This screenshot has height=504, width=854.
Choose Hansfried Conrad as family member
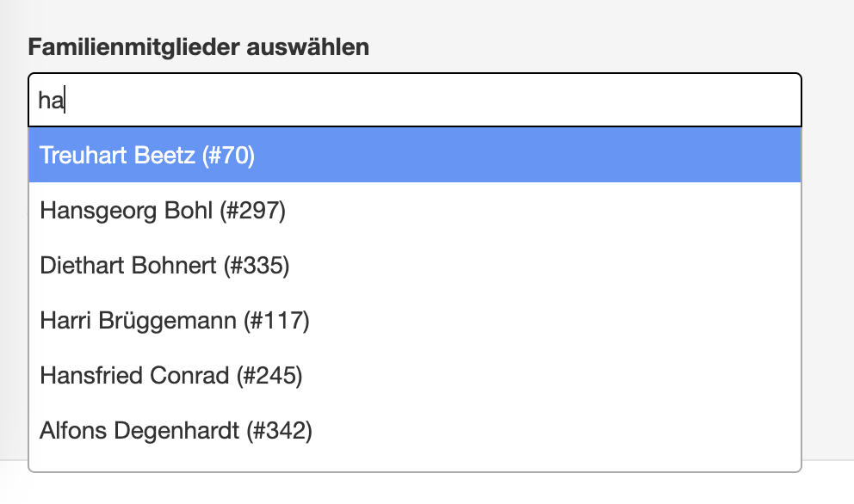pos(171,375)
